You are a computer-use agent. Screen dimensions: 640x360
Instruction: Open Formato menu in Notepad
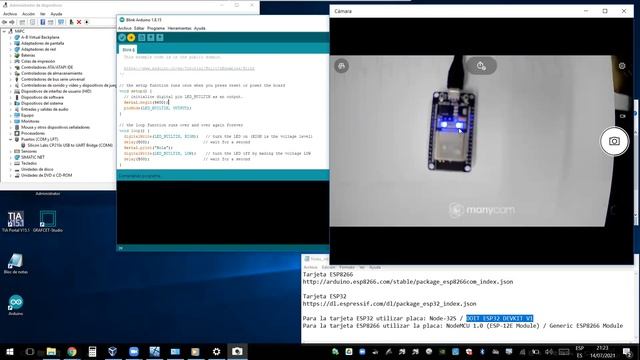click(x=347, y=267)
